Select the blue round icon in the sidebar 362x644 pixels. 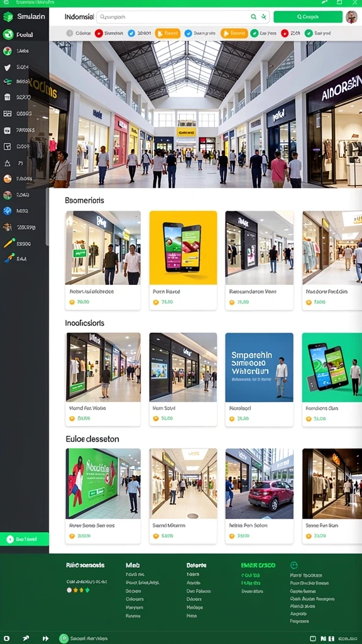pos(8,211)
